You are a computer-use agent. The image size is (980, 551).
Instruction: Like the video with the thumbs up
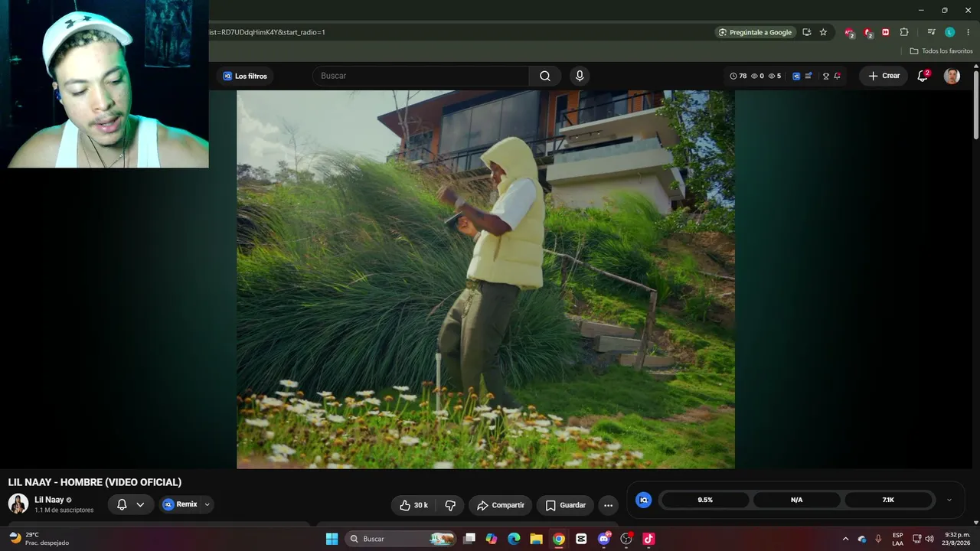[x=413, y=505]
